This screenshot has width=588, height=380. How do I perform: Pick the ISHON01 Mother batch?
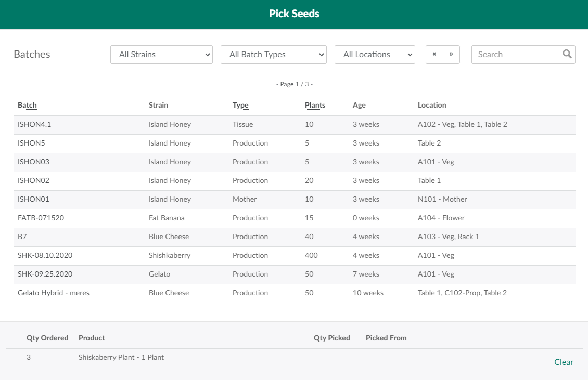(x=33, y=199)
